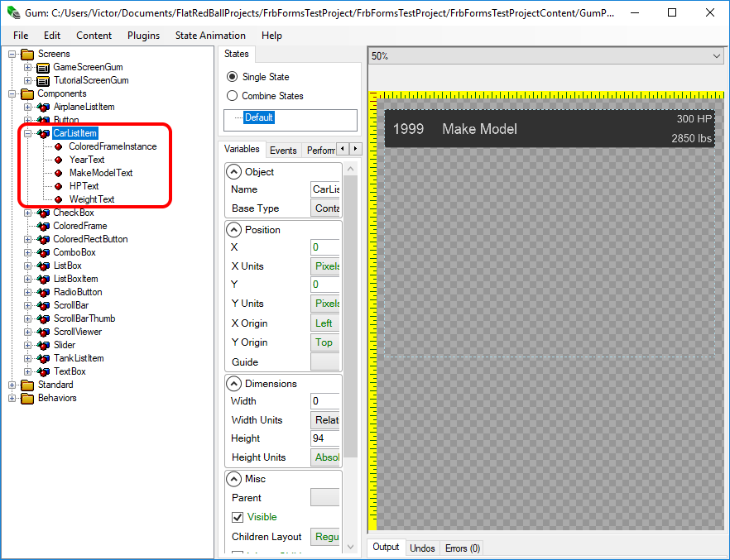730x560 pixels.
Task: Click the Slider component icon
Action: (x=44, y=345)
